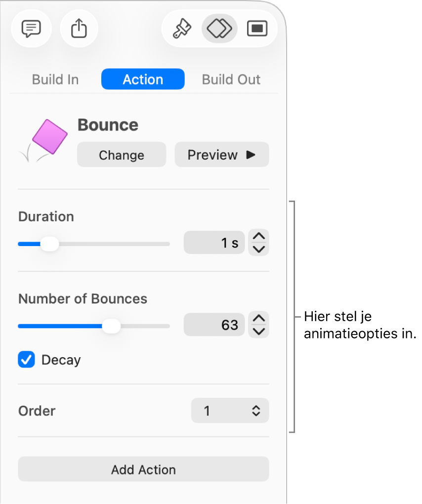The width and height of the screenshot is (422, 504).
Task: Decrease Number of Bounces with down arrow
Action: pos(259,331)
